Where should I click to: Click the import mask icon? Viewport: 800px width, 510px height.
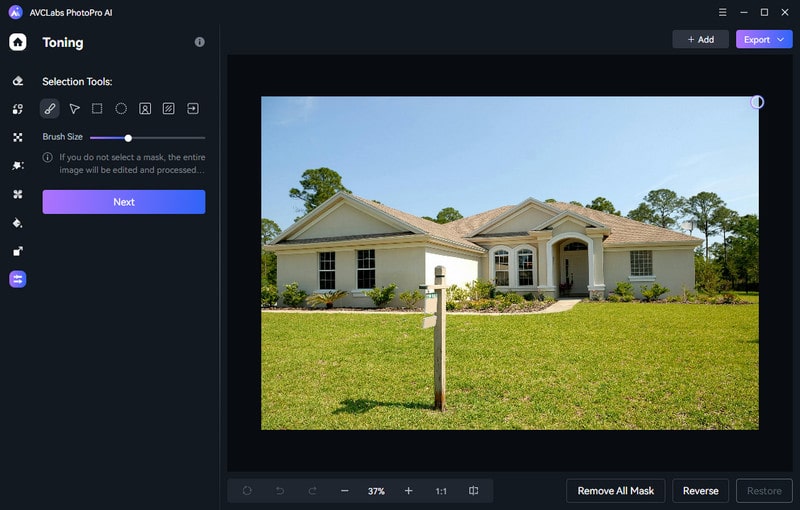coord(193,108)
